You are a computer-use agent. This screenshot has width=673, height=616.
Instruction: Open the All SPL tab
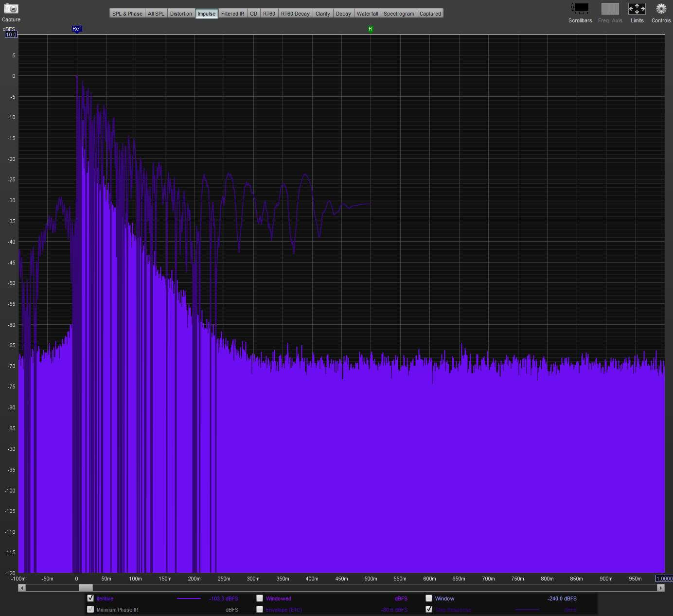156,14
